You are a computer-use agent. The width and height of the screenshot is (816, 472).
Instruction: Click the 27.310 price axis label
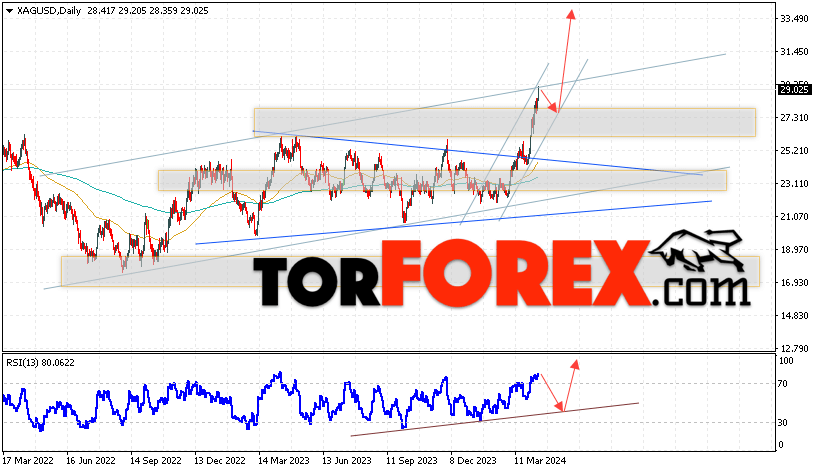pos(794,118)
